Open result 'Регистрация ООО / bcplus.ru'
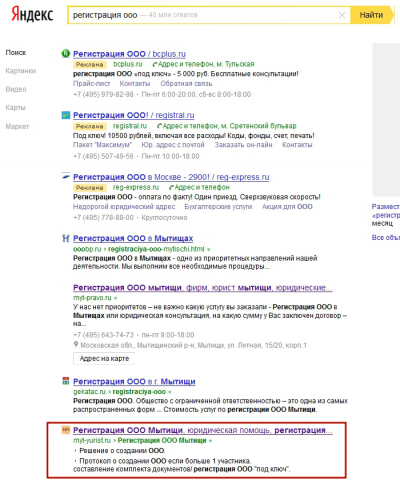 [x=129, y=54]
